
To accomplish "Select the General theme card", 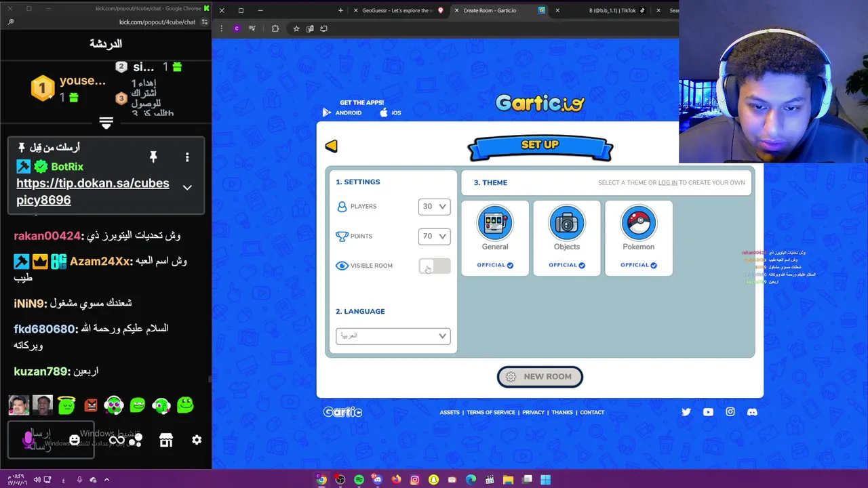I will click(x=495, y=238).
